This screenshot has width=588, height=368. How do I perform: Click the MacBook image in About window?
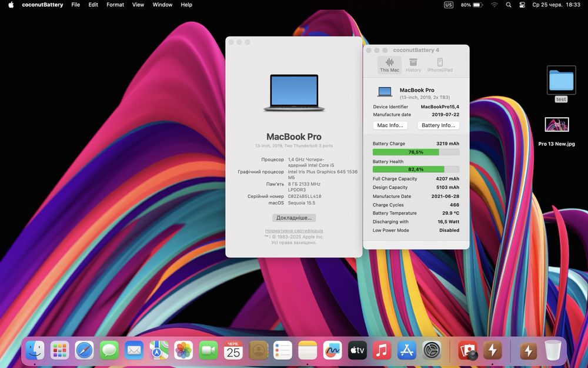294,93
